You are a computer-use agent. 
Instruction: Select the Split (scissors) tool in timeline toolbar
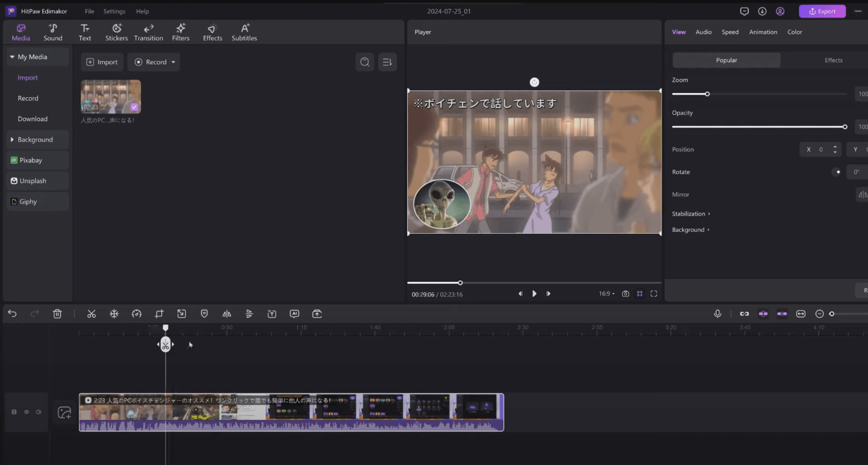(91, 314)
